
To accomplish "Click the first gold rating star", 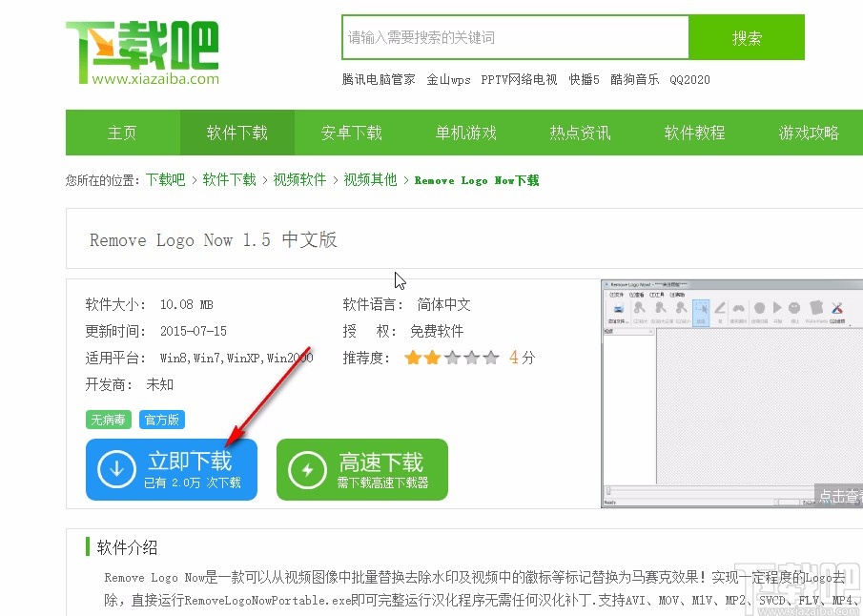I will click(x=413, y=358).
